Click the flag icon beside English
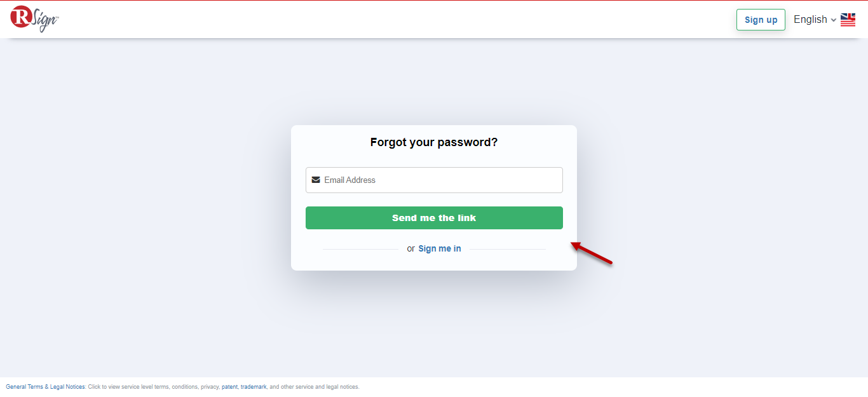This screenshot has width=868, height=397. (x=848, y=20)
